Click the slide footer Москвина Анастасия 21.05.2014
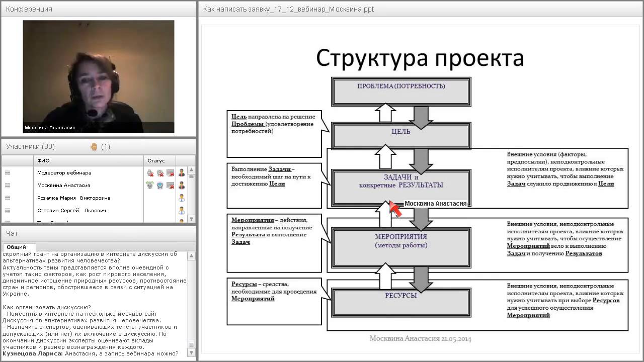The height and width of the screenshot is (362, 644). (420, 338)
